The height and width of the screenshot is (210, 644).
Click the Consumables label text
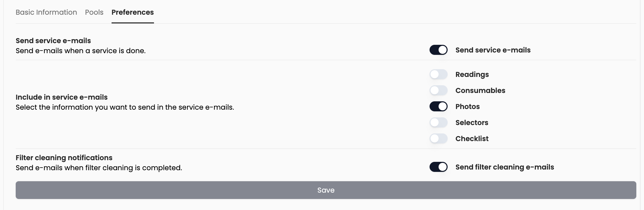(480, 90)
